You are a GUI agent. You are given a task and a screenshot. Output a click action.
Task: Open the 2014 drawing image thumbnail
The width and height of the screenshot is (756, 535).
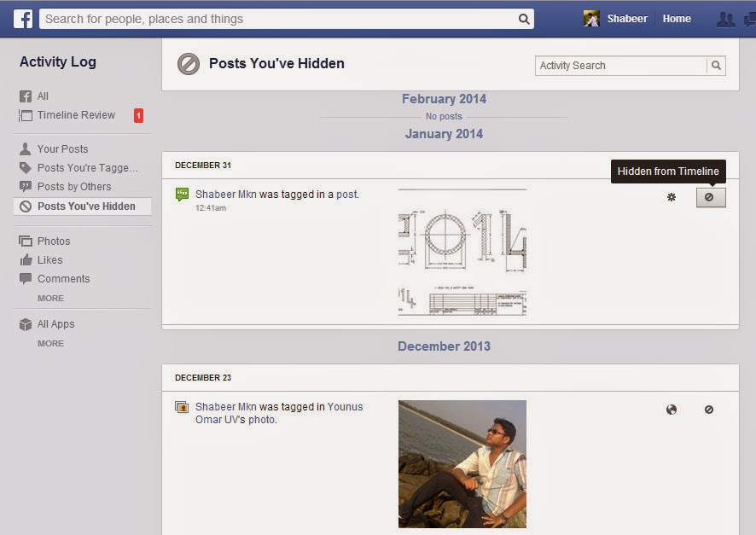tap(462, 252)
